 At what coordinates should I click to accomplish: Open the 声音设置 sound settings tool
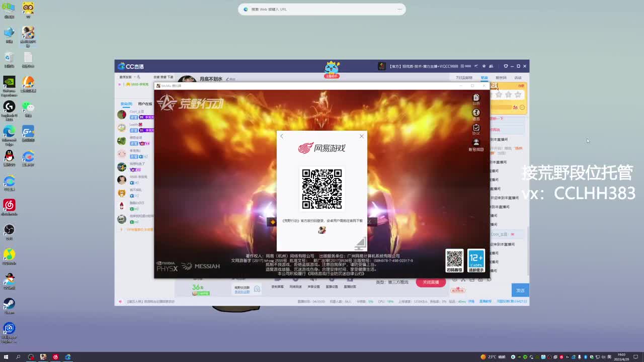(x=313, y=287)
